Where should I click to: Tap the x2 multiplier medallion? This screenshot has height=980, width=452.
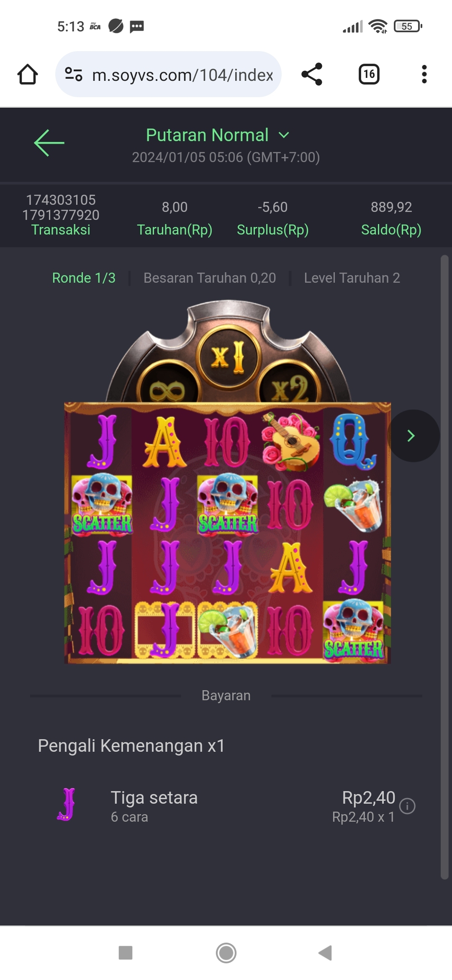click(x=290, y=387)
